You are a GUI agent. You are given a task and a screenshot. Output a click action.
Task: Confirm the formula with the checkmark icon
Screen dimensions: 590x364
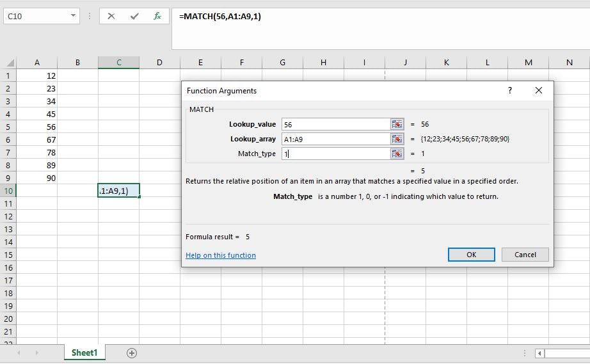(x=134, y=16)
